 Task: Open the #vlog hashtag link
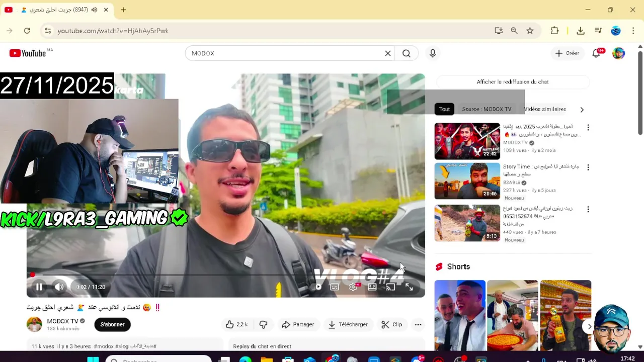click(x=122, y=346)
